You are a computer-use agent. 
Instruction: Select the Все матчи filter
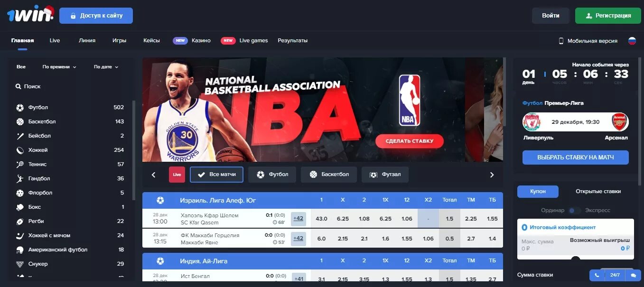[216, 175]
